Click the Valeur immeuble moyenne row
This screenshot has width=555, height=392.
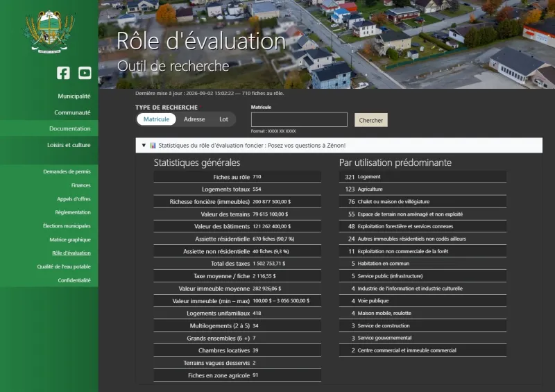click(237, 288)
